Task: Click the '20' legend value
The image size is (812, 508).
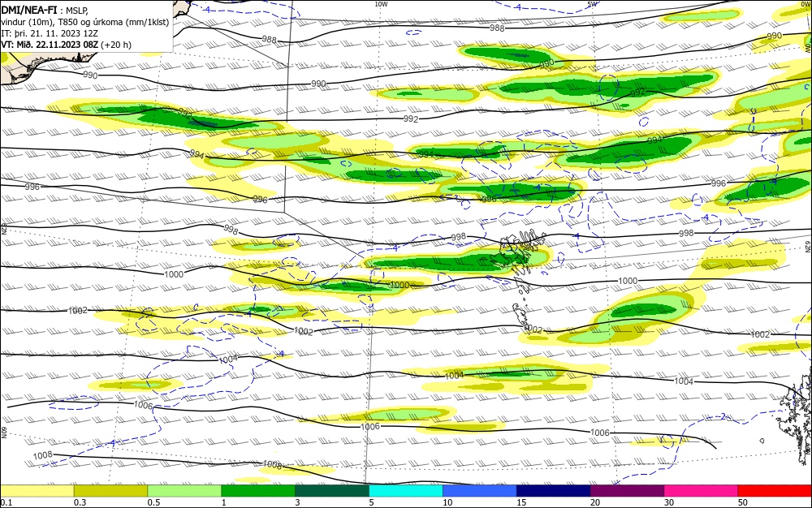Action: pos(595,502)
